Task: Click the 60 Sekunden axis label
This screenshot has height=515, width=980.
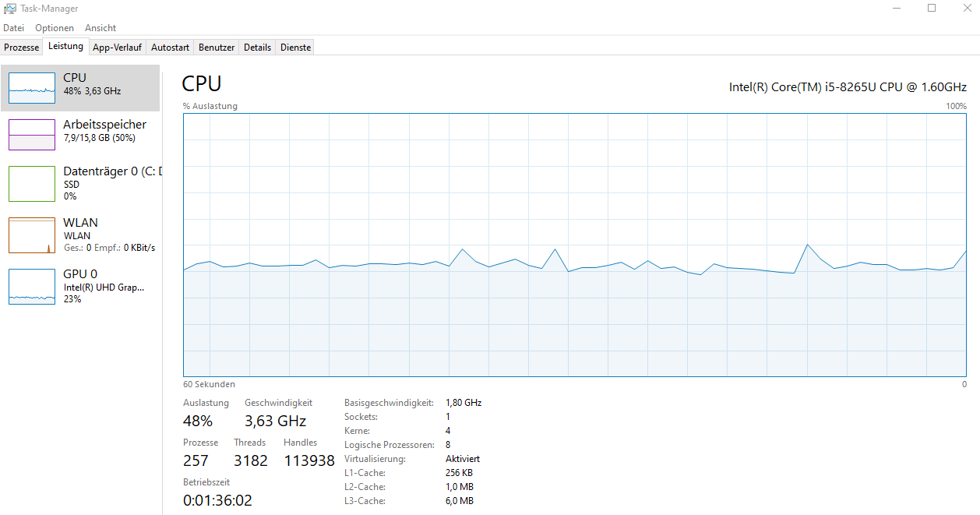Action: pyautogui.click(x=209, y=384)
